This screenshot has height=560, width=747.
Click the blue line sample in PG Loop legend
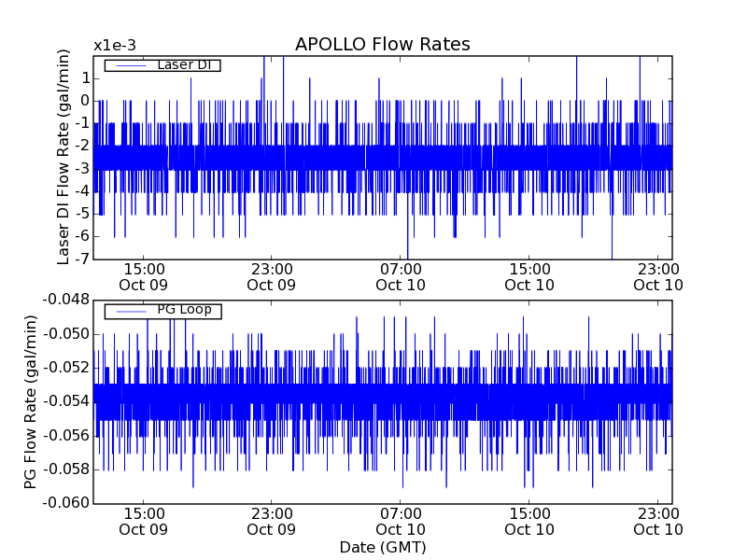tap(132, 312)
